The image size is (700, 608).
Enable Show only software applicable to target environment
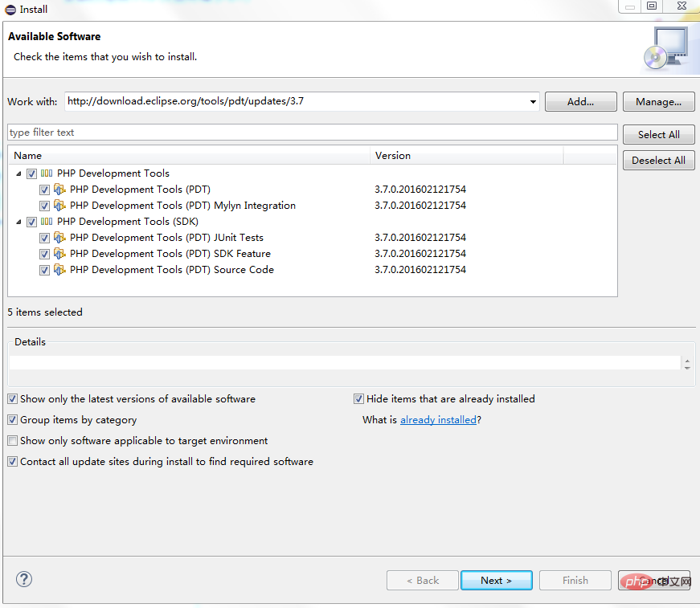click(13, 441)
